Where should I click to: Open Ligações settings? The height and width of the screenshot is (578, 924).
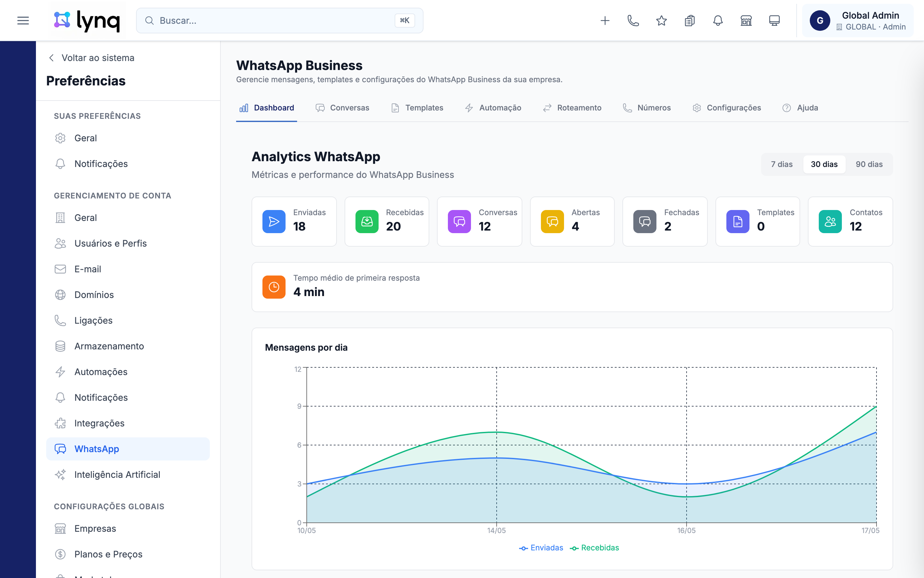click(128, 320)
